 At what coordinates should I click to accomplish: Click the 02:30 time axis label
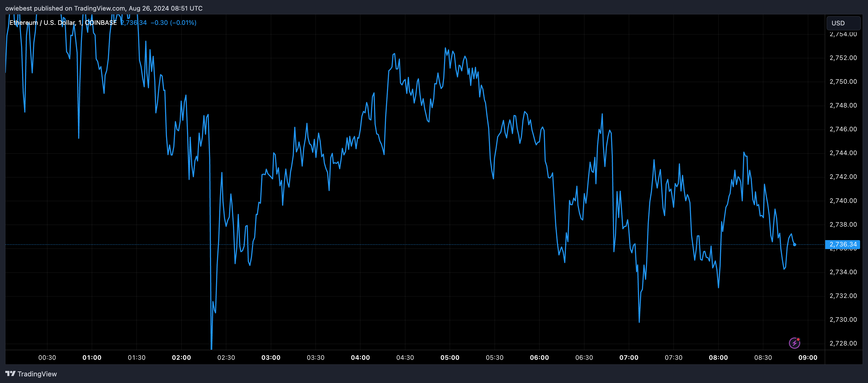pos(226,357)
